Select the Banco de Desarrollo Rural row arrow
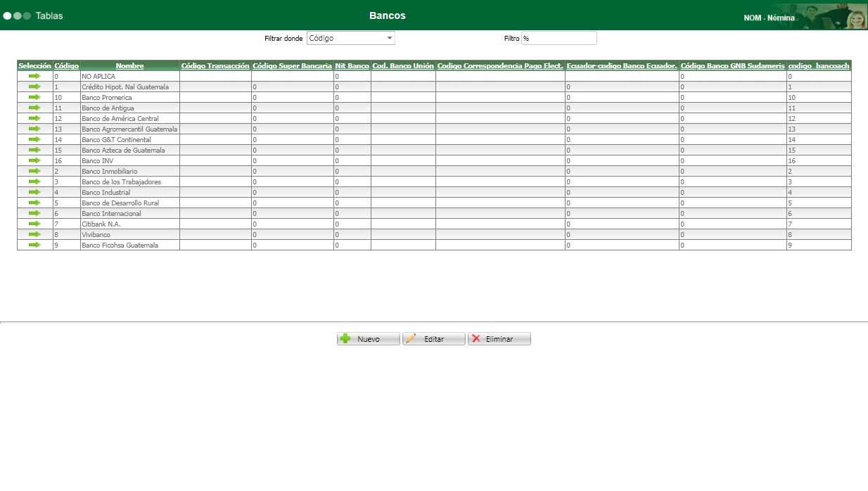This screenshot has width=868, height=491. click(x=34, y=203)
